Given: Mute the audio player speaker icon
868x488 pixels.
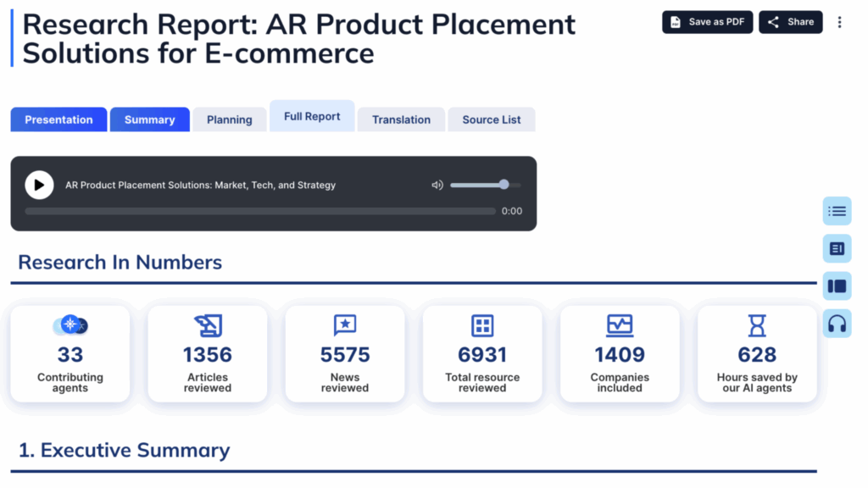Looking at the screenshot, I should pyautogui.click(x=437, y=185).
